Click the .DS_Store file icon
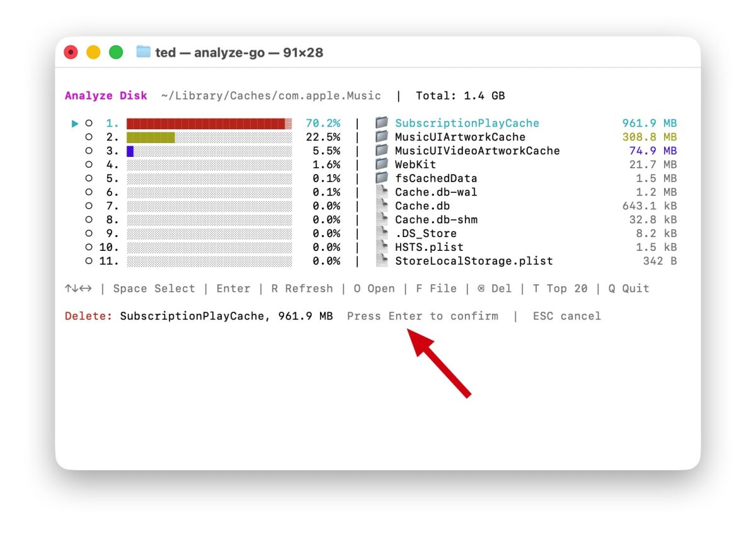Image resolution: width=756 pixels, height=544 pixels. coord(381,233)
